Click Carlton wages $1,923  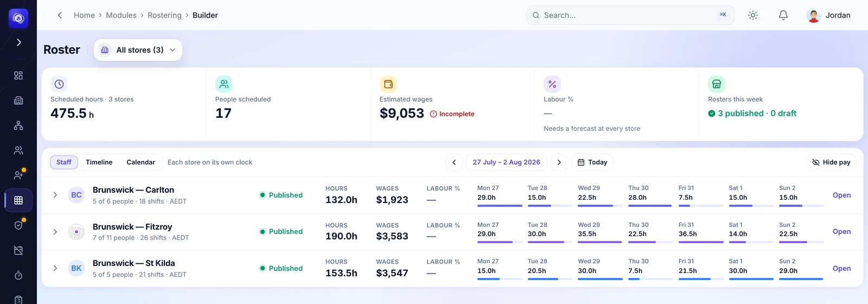pos(392,200)
